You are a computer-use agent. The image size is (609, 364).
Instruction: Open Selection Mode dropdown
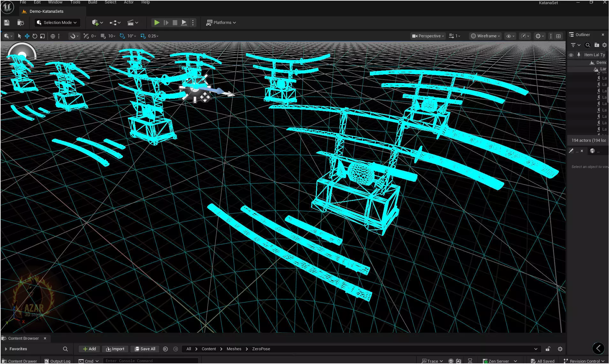coord(57,23)
